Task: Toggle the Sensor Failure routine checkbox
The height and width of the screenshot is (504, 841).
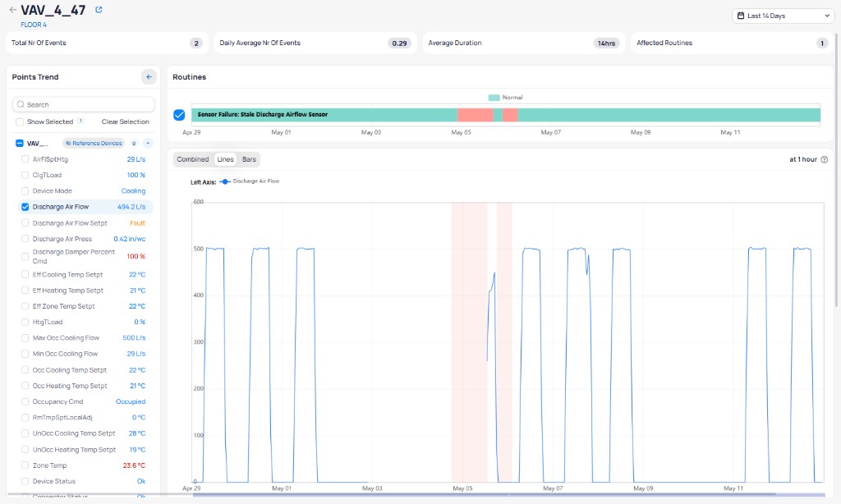Action: click(179, 115)
